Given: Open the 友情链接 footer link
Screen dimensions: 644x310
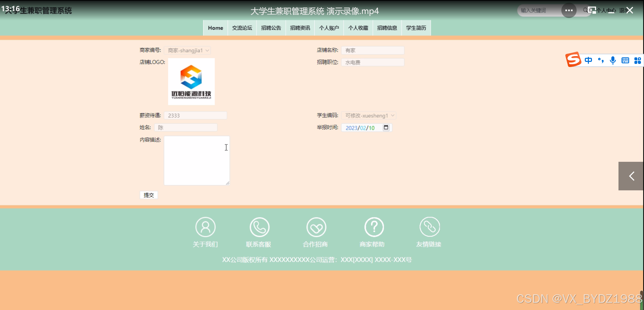Looking at the screenshot, I should click(429, 244).
